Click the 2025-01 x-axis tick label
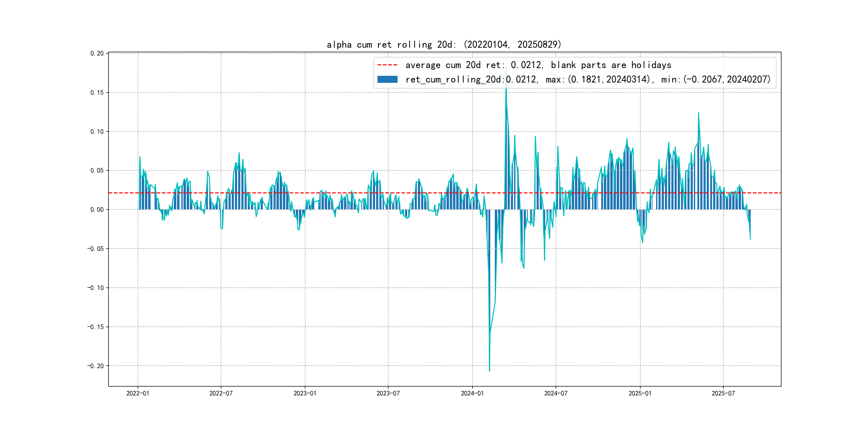Screen dimensions: 868x434 [640, 393]
